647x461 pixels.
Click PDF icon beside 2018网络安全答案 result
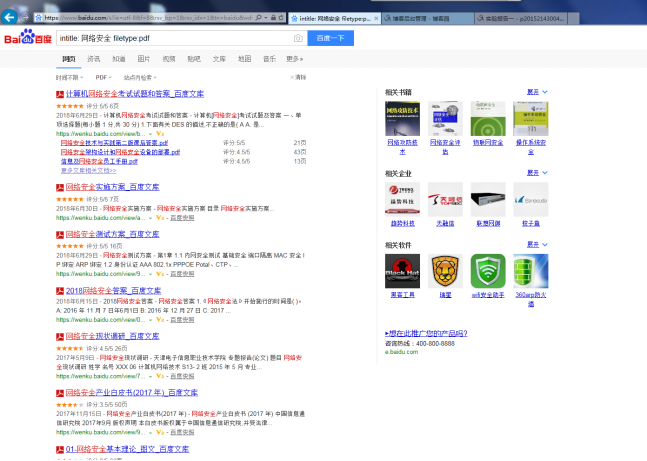point(60,291)
